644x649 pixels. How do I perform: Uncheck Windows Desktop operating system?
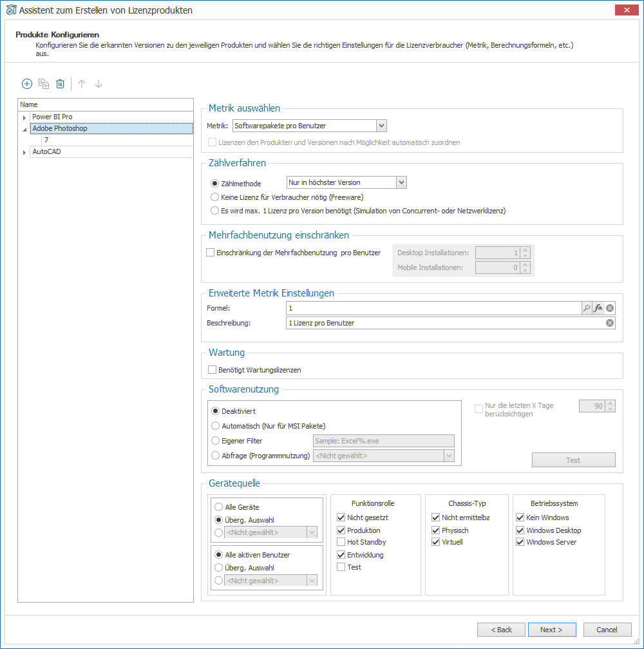(520, 530)
